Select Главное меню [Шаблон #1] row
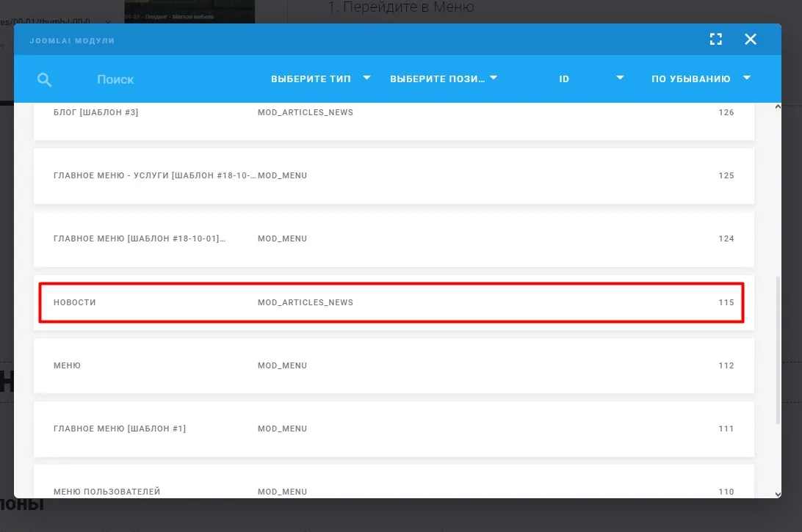802x532 pixels. [x=394, y=429]
